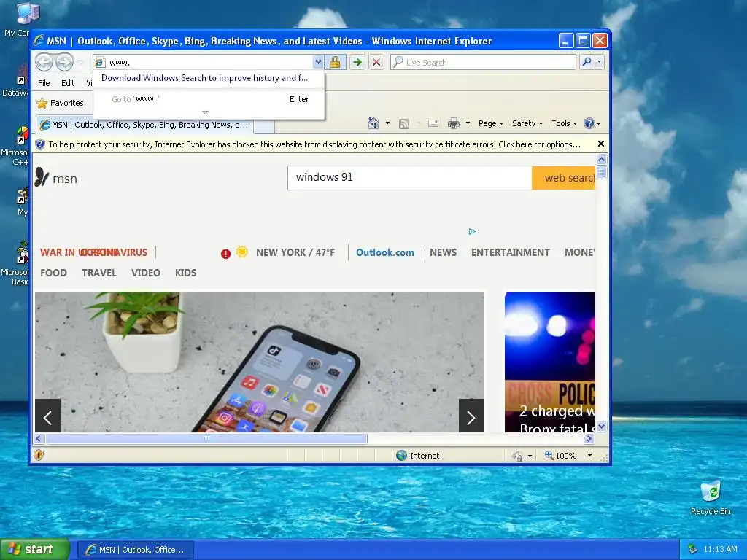
Task: Open the KIDS section link
Action: click(x=185, y=273)
